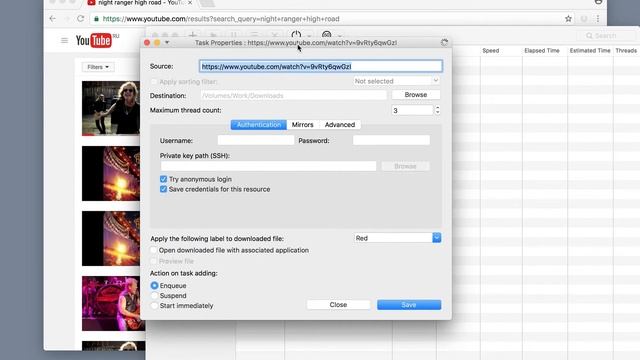Screen dimensions: 640x360
Task: Click the Username input field
Action: point(256,140)
